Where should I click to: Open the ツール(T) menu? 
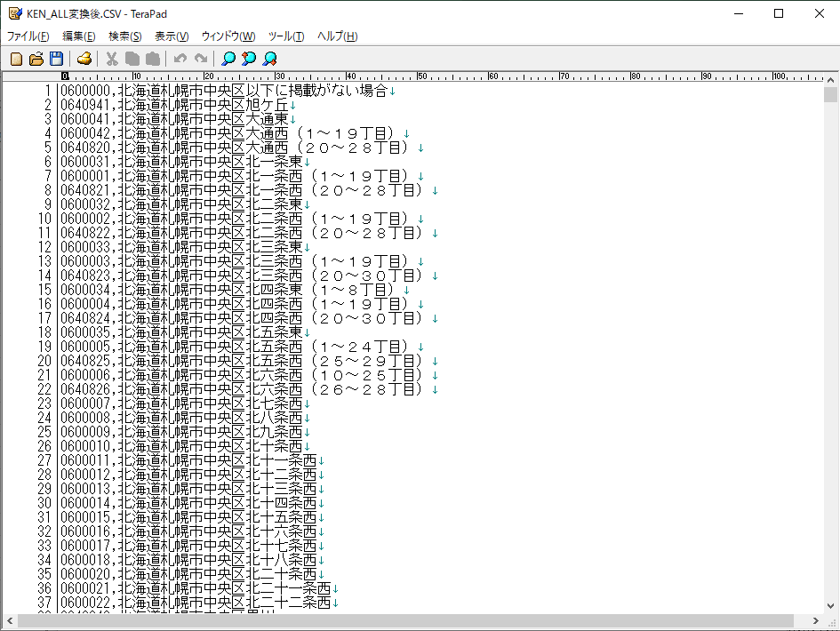click(286, 36)
